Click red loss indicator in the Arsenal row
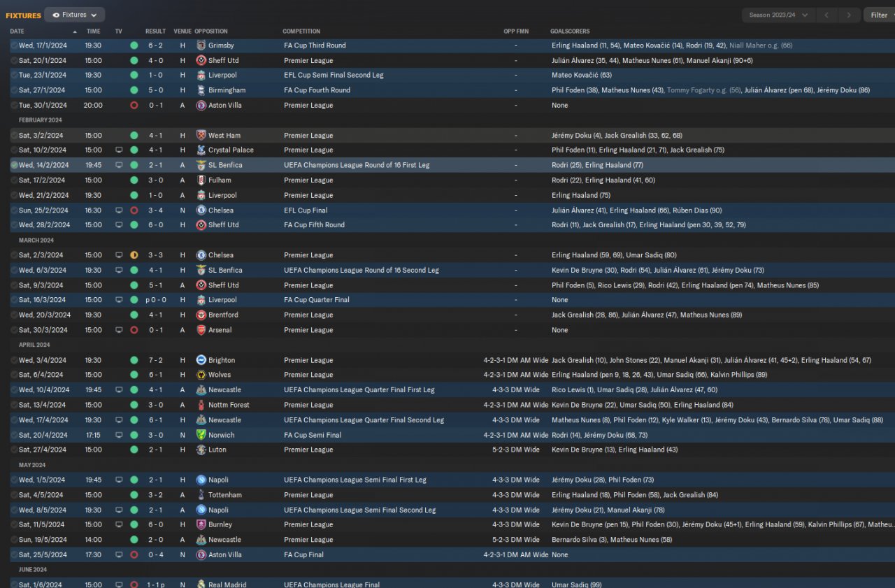 [134, 330]
